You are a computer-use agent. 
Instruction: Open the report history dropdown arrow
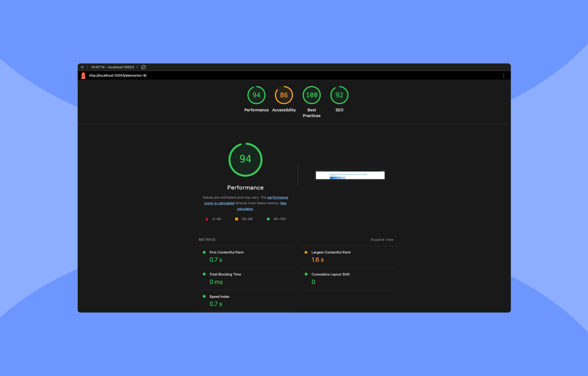(x=137, y=67)
